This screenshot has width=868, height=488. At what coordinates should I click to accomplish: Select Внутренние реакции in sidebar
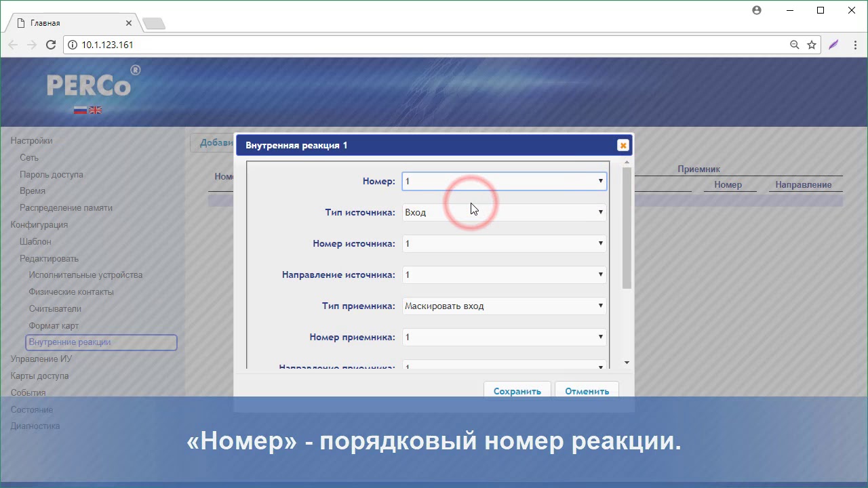pos(101,342)
